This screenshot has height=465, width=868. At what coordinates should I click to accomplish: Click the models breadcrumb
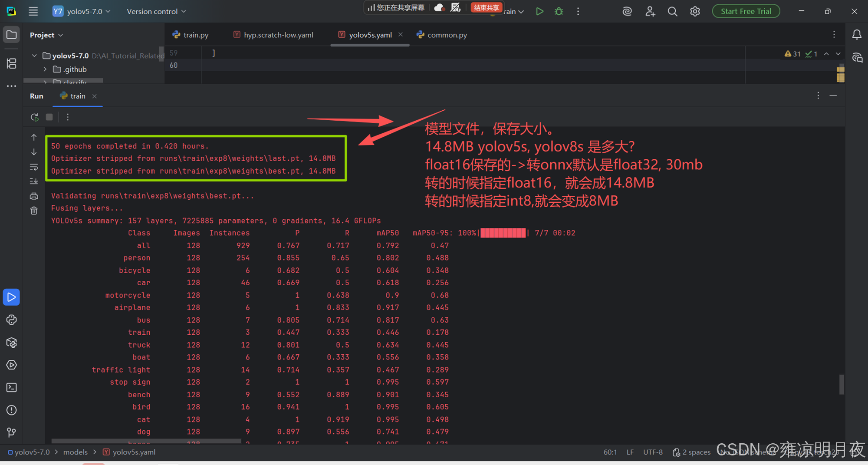76,452
